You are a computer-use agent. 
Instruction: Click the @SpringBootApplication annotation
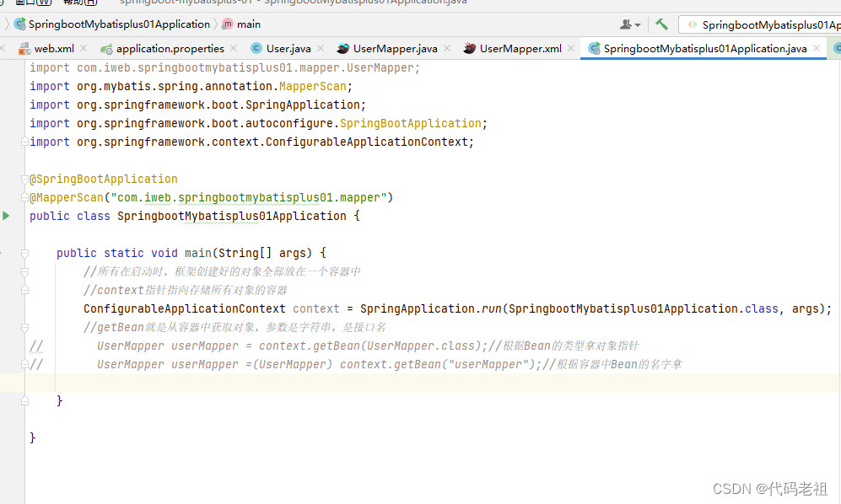coord(104,179)
